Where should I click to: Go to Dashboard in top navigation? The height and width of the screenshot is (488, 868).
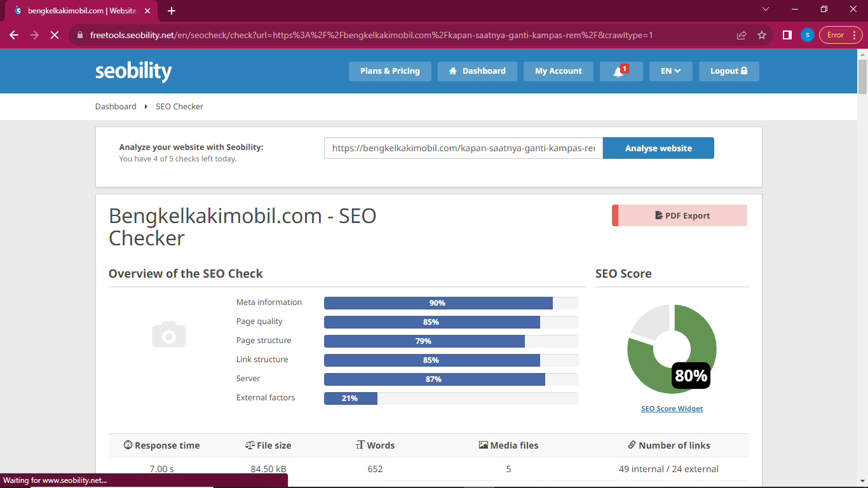tap(477, 71)
